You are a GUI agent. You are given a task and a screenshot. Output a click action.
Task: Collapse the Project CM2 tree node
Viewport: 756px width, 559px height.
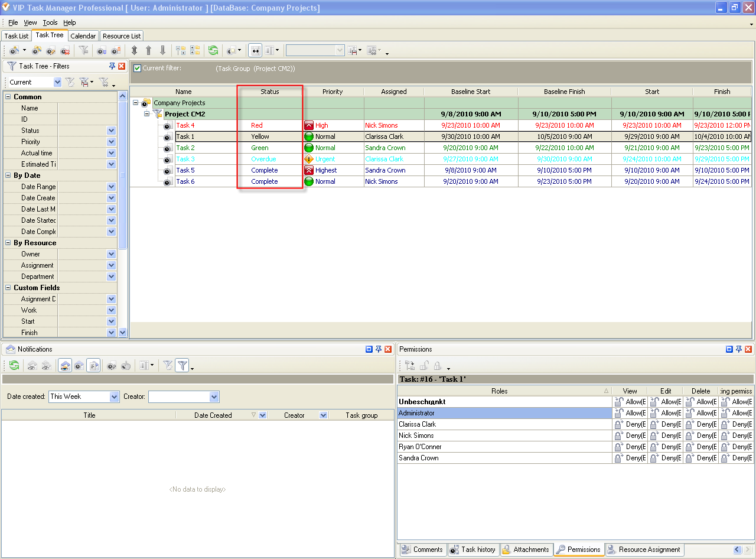click(x=147, y=114)
